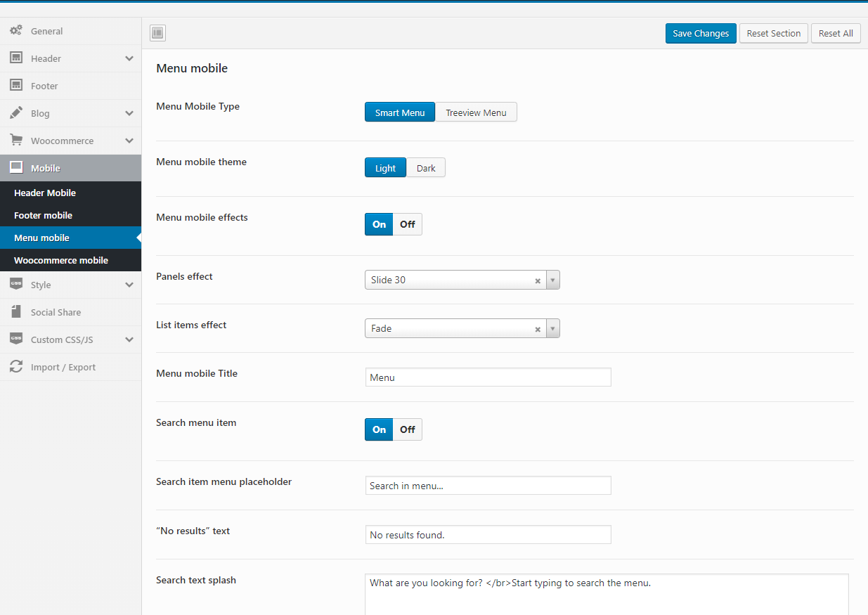Screen dimensions: 868x615
Task: Expand the Header section chevron
Action: 129,58
